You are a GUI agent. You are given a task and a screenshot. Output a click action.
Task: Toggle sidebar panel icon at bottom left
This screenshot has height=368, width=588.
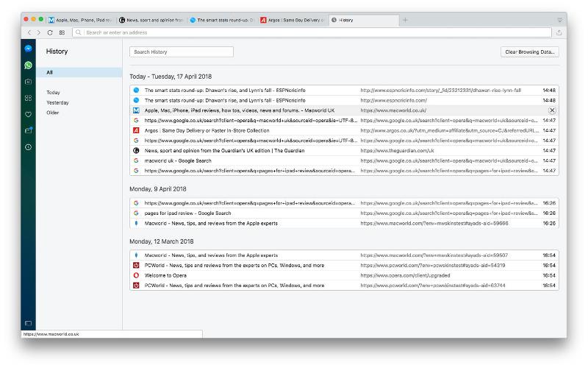tap(28, 323)
